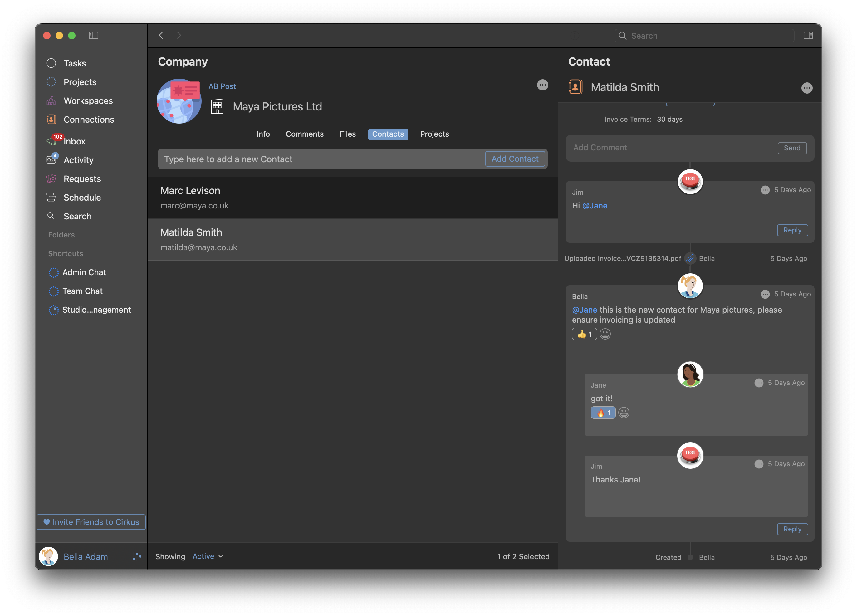The height and width of the screenshot is (616, 857).
Task: Click the Requests icon in sidebar
Action: point(51,179)
